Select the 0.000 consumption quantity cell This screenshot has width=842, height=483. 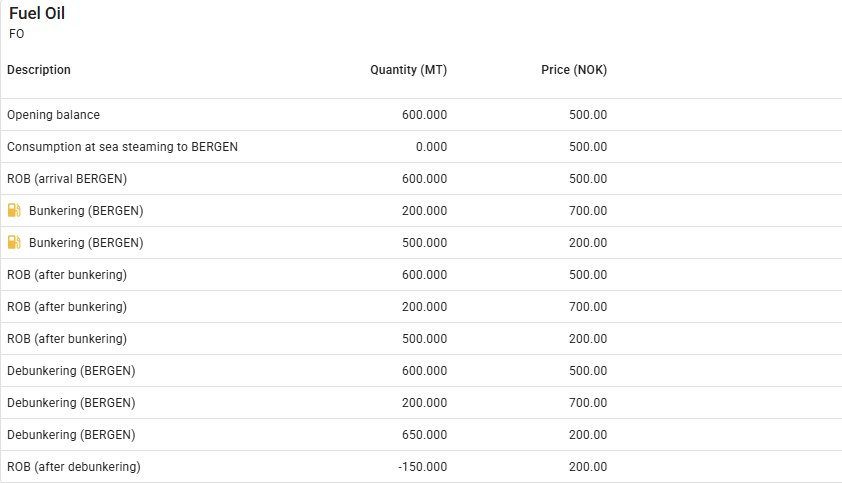tap(430, 147)
